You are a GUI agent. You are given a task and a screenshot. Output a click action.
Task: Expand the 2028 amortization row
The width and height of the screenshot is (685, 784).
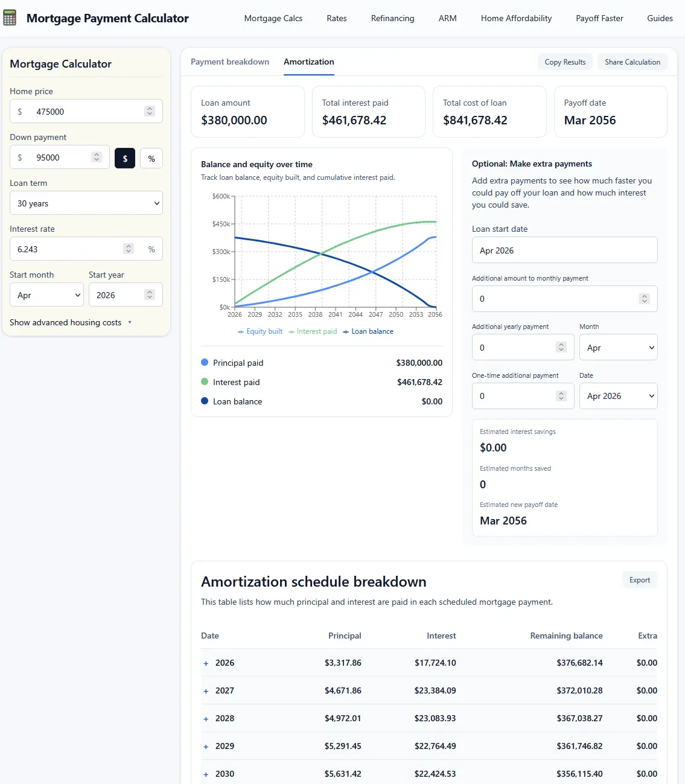click(x=206, y=719)
